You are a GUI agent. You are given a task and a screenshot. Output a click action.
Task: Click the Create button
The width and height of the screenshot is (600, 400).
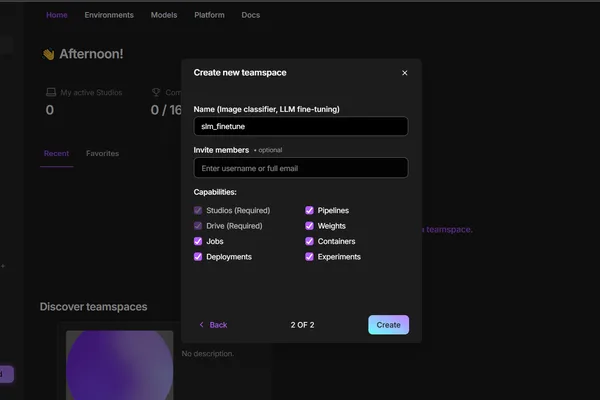(388, 325)
